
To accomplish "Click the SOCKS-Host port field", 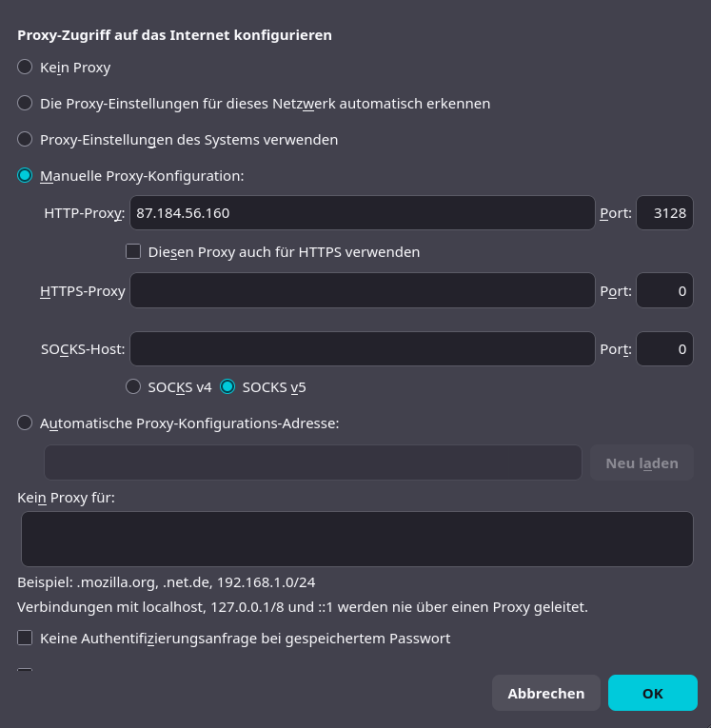I will [664, 348].
